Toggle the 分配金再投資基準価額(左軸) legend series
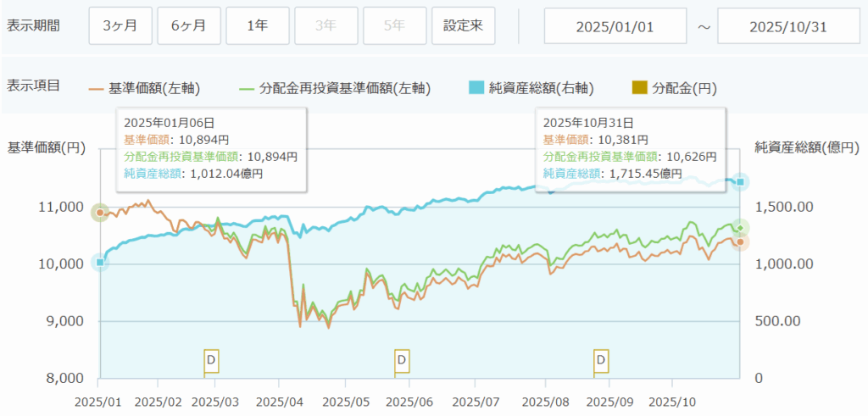The width and height of the screenshot is (868, 416). pyautogui.click(x=336, y=87)
